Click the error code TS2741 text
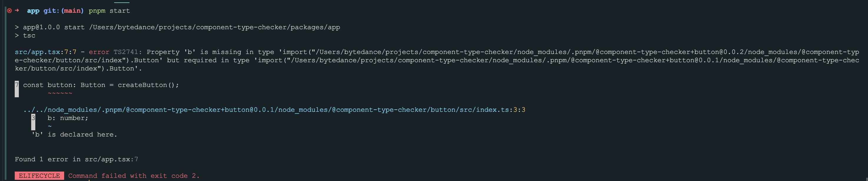The height and width of the screenshot is (181, 868). [126, 52]
